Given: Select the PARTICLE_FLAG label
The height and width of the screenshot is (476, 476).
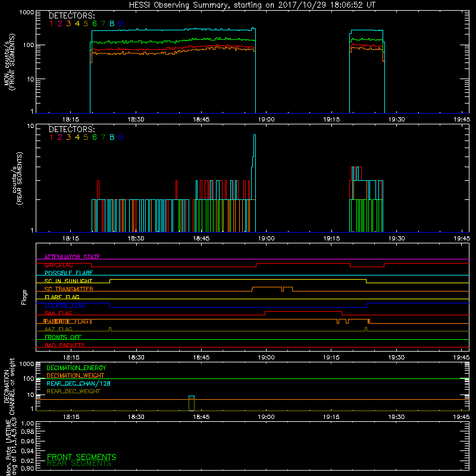Looking at the screenshot, I should [x=67, y=321].
